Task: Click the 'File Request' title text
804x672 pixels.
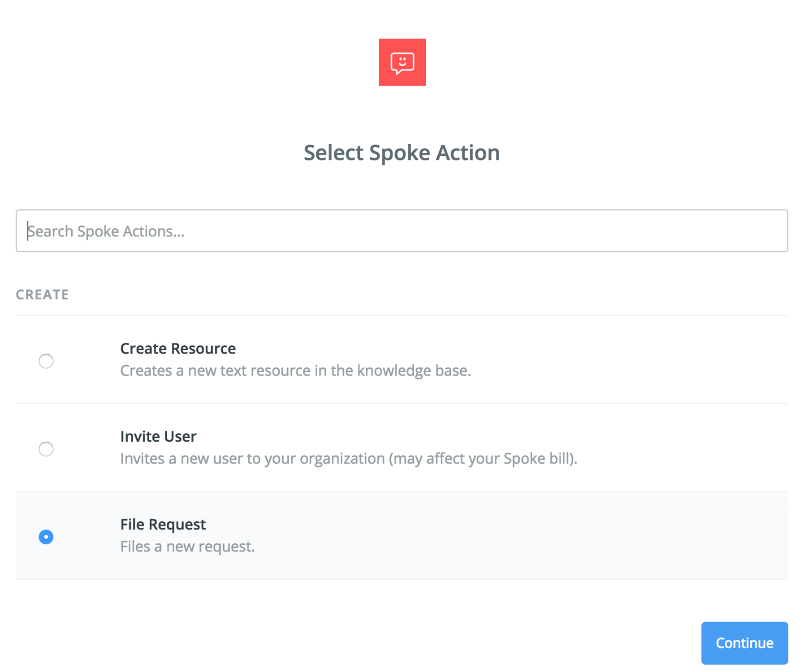Action: point(163,524)
